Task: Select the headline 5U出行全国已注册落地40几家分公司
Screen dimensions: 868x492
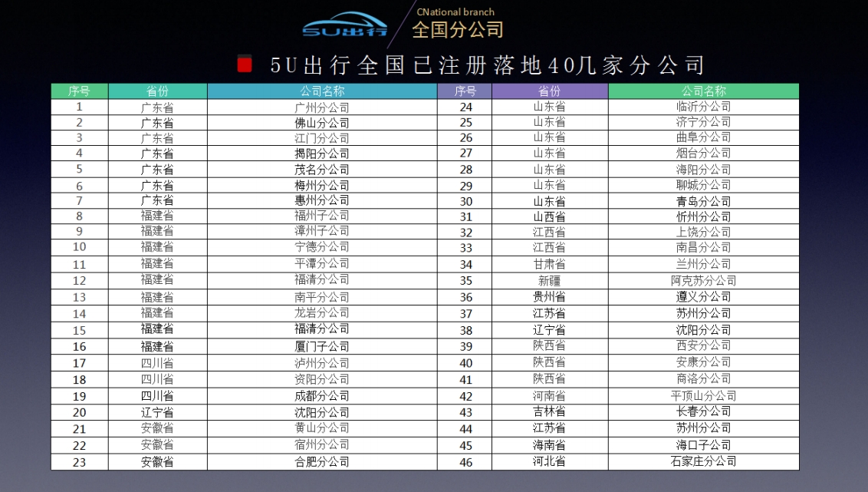Action: (x=487, y=65)
